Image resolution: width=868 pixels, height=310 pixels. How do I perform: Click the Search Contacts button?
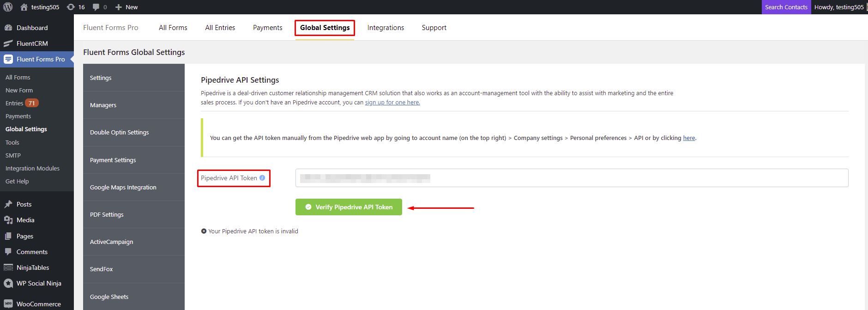786,7
